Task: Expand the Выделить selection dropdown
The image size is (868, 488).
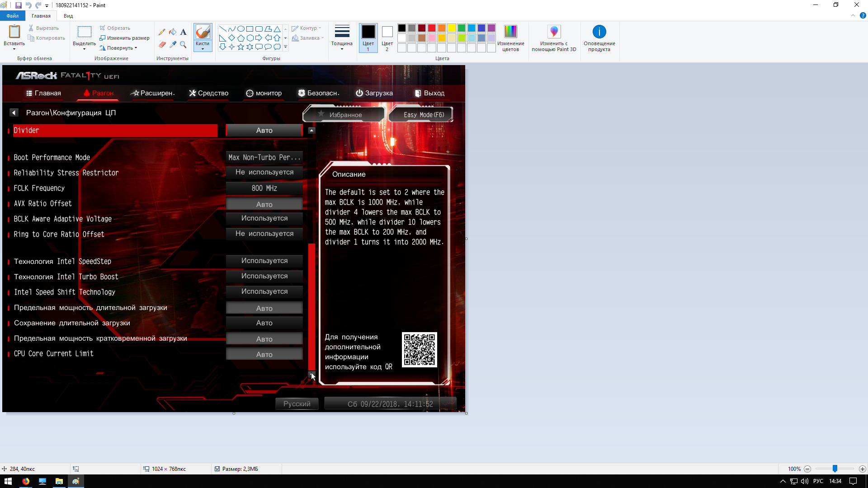Action: (x=84, y=47)
